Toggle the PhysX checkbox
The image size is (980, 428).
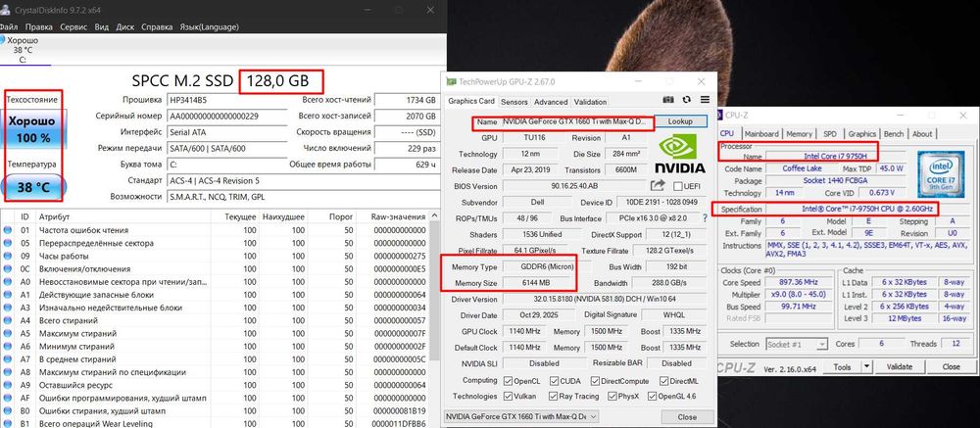611,396
